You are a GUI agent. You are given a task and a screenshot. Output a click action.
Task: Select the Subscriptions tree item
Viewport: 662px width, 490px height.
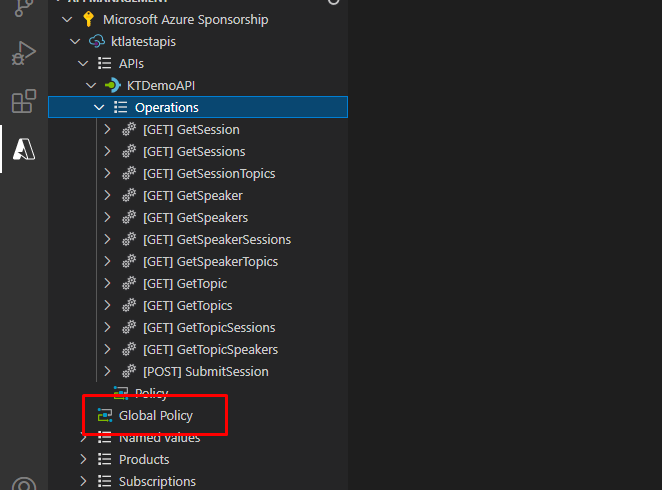coord(157,481)
